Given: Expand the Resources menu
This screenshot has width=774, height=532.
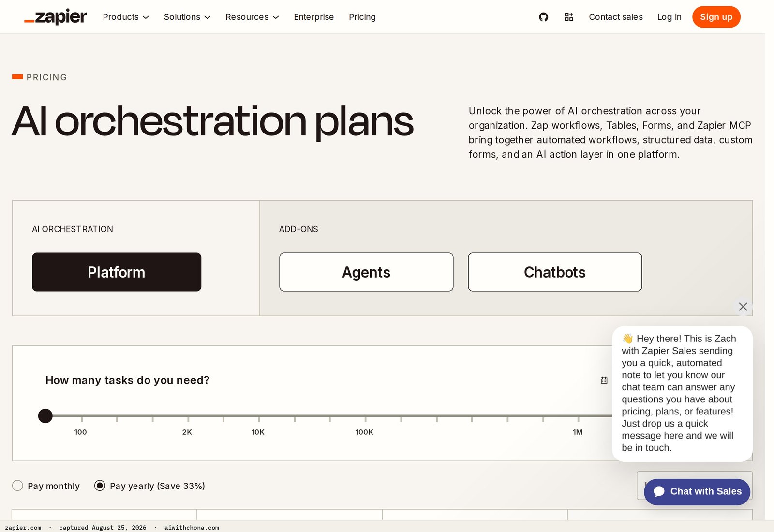Looking at the screenshot, I should pos(252,17).
